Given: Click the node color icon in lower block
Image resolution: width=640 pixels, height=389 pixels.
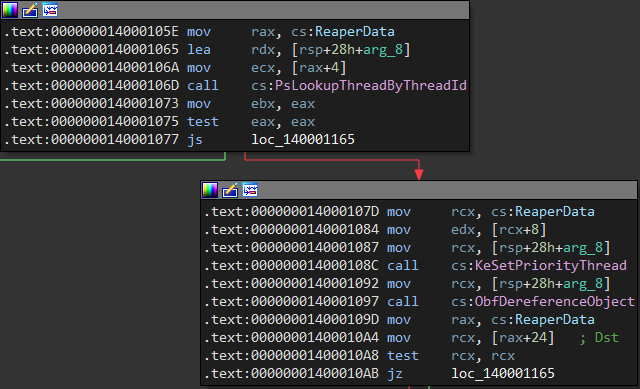Looking at the screenshot, I should tap(210, 190).
